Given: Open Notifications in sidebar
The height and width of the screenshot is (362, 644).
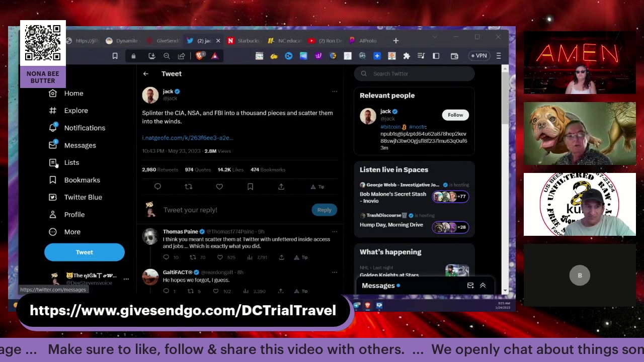Looking at the screenshot, I should coord(77,128).
